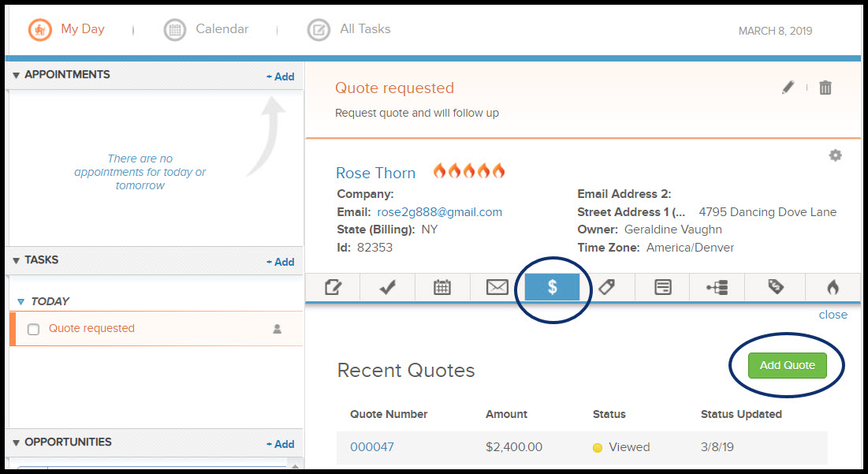Collapse the TODAY task group

21,302
